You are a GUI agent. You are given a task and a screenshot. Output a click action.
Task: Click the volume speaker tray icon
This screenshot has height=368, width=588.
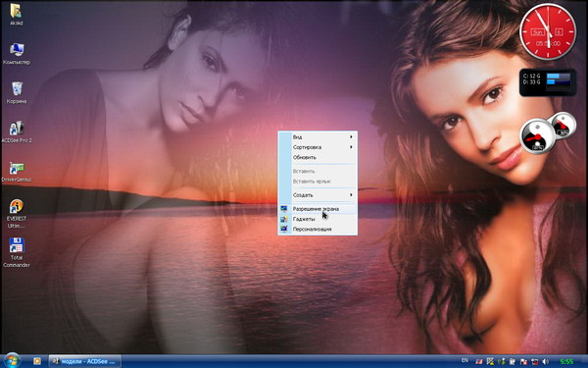546,361
